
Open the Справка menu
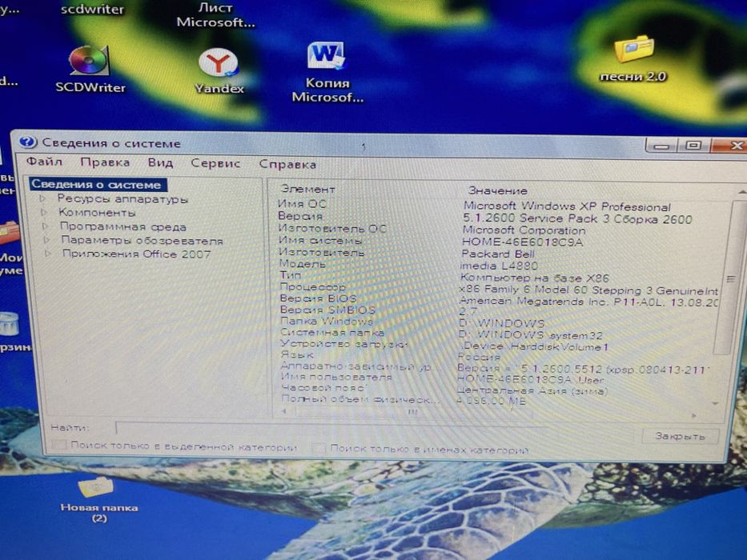(x=287, y=164)
